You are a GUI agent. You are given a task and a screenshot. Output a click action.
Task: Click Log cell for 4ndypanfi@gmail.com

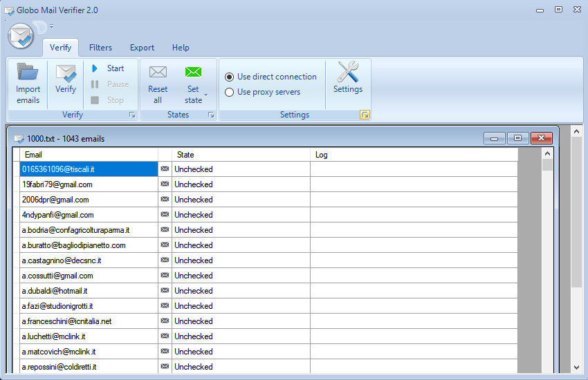(414, 214)
